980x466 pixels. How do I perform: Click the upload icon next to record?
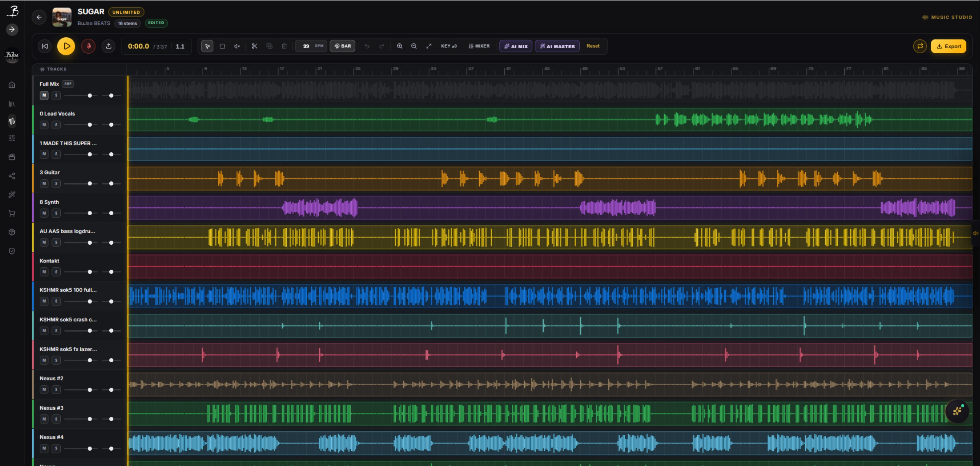(108, 46)
